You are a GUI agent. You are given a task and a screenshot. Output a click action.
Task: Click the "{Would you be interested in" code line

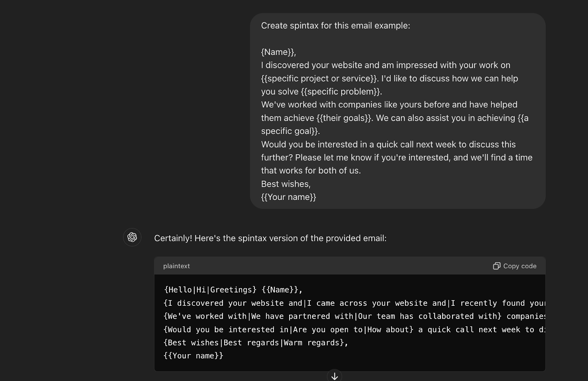click(355, 330)
